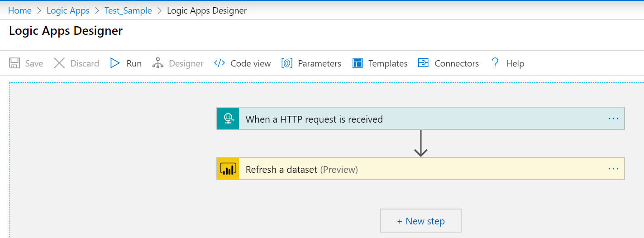
Task: Click the Parameters [@] icon
Action: click(287, 63)
